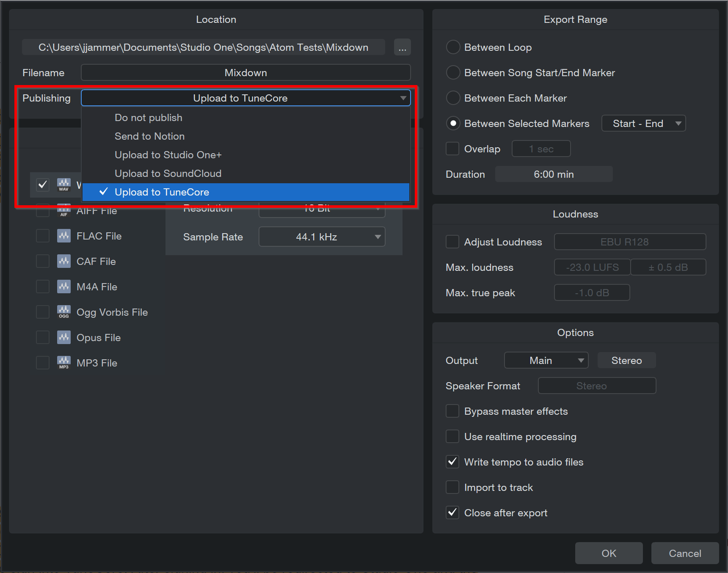Enable the Ogg Vorbis File checkbox
Screen dimensions: 728x573
coord(43,312)
